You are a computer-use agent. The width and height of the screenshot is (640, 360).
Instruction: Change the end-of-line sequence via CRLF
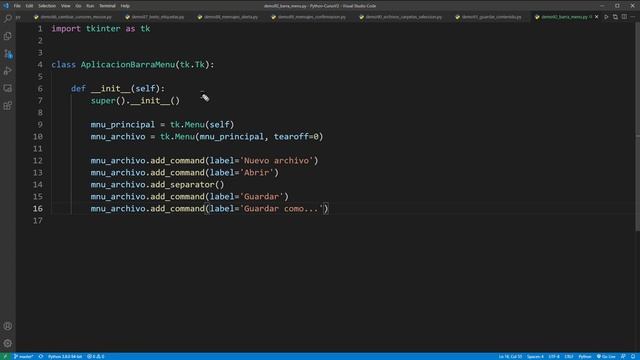pyautogui.click(x=569, y=356)
